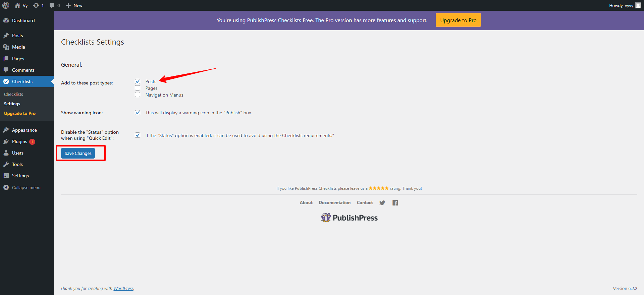Open Checklists submenu item
Image resolution: width=644 pixels, height=295 pixels.
(13, 94)
